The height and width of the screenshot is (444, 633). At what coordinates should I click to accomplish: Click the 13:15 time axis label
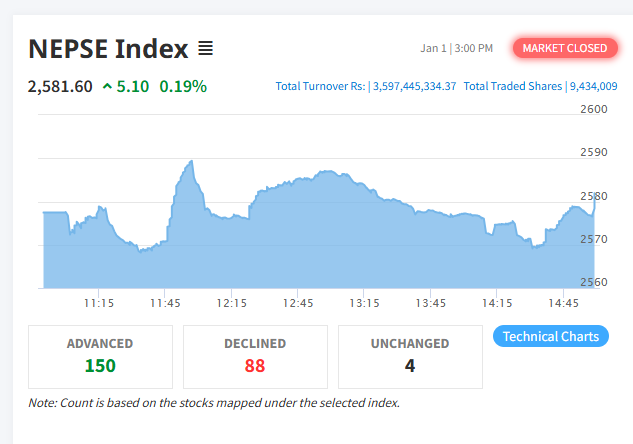(364, 303)
